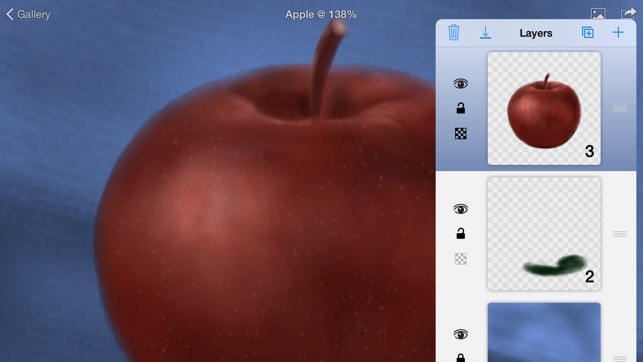
Task: Select layer 2 green shadow thumbnail
Action: click(x=544, y=234)
